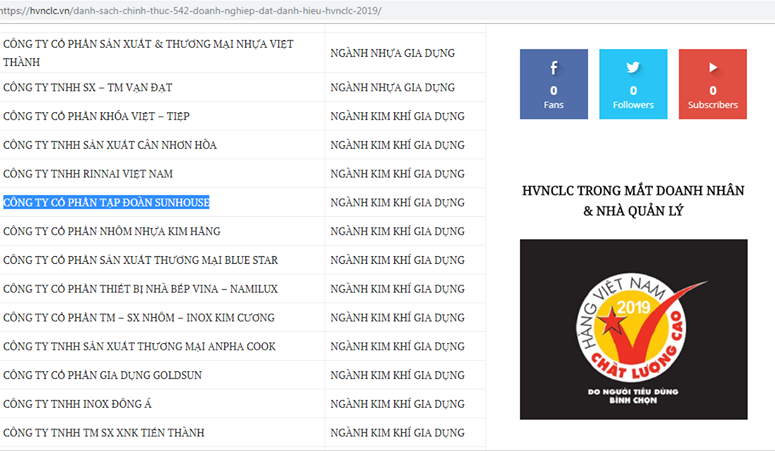Click CÔNG TY CỔ PHẦN THIẾT BỊ NHÀ BẾP VINA – NAMILUX

point(140,288)
